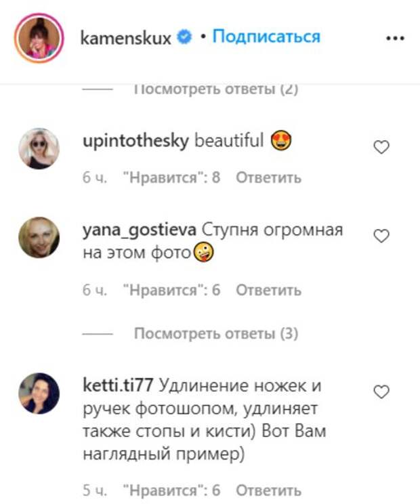Like the yana_gostieva comment with heart
The width and height of the screenshot is (420, 504).
pos(381,236)
